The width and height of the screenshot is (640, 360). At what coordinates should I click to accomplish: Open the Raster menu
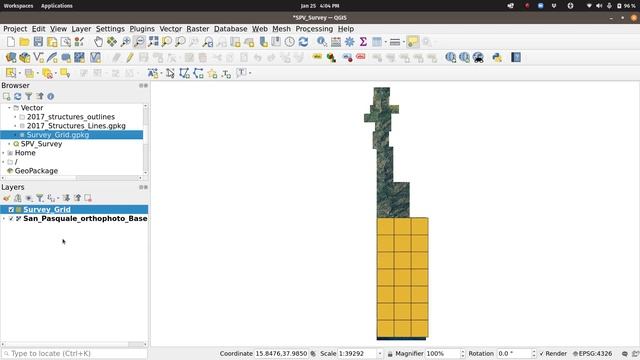point(198,29)
